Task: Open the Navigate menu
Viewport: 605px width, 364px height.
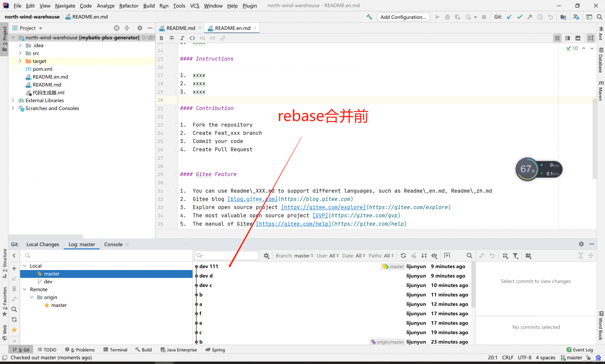Action: coord(65,6)
